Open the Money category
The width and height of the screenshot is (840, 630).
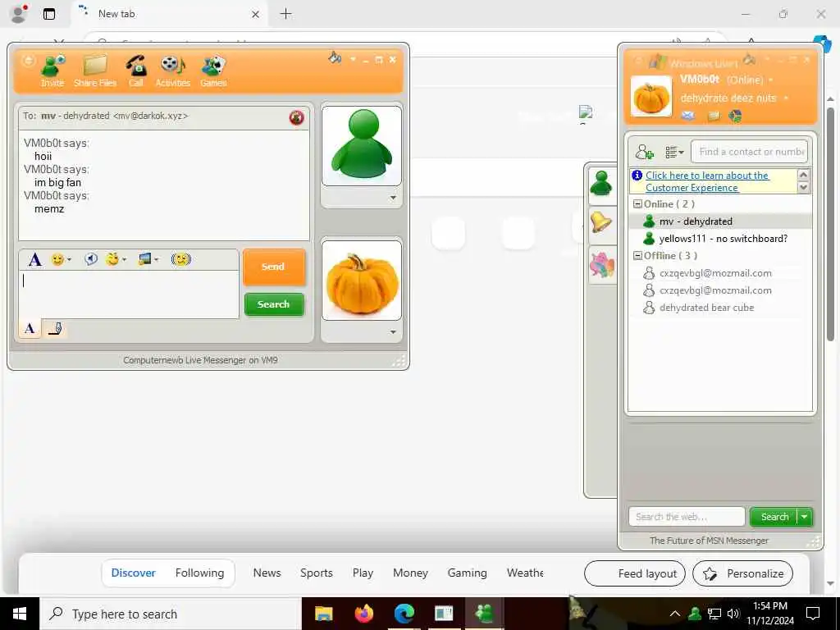click(x=410, y=573)
